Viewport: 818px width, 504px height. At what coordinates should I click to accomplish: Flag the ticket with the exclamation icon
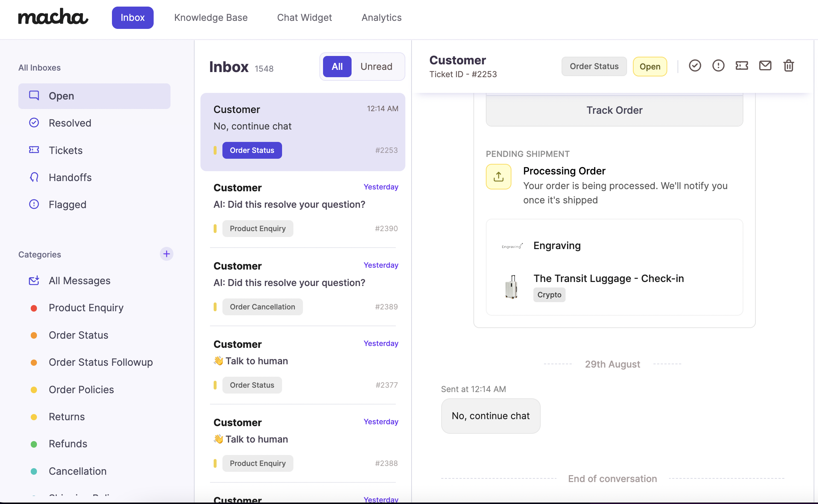718,66
